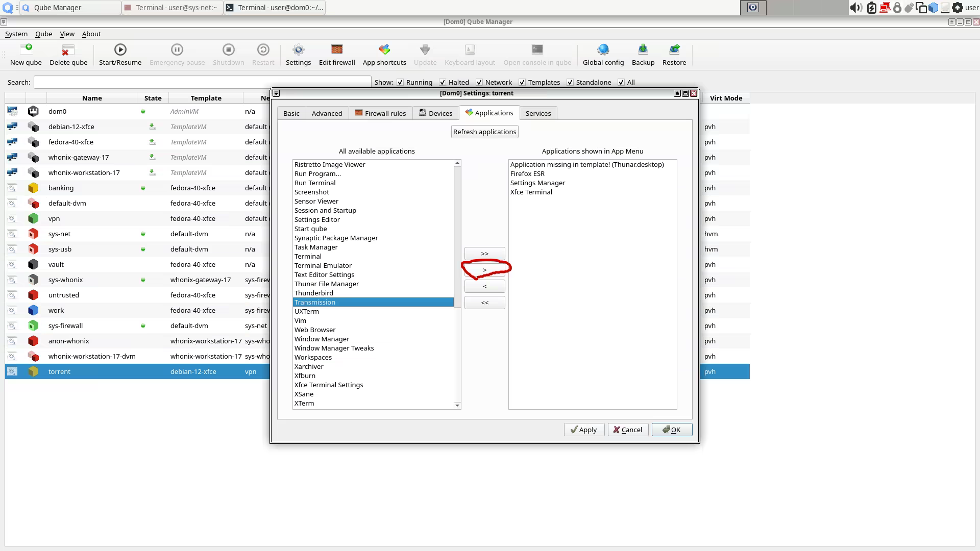
Task: Click the << remove all button
Action: tap(485, 303)
